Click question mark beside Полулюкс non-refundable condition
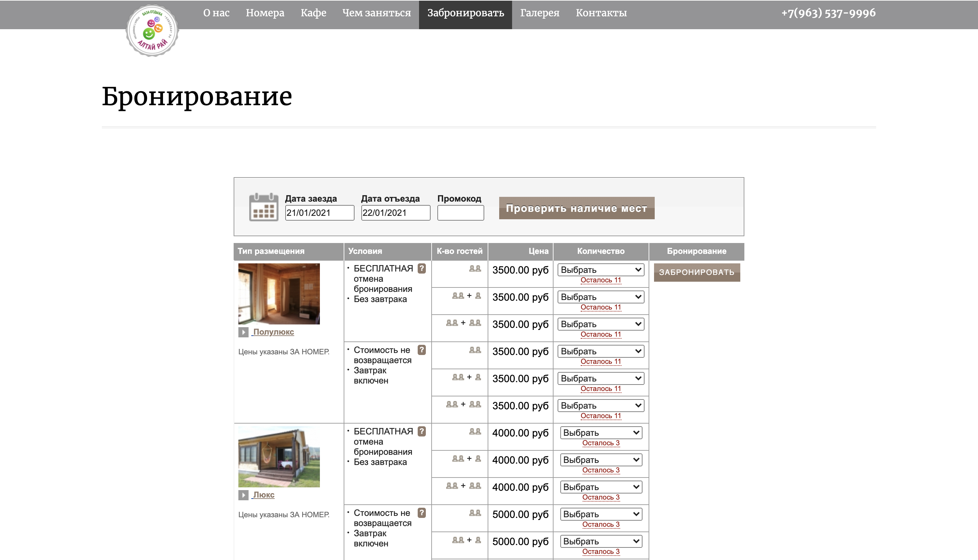This screenshot has width=978, height=560. (x=422, y=350)
